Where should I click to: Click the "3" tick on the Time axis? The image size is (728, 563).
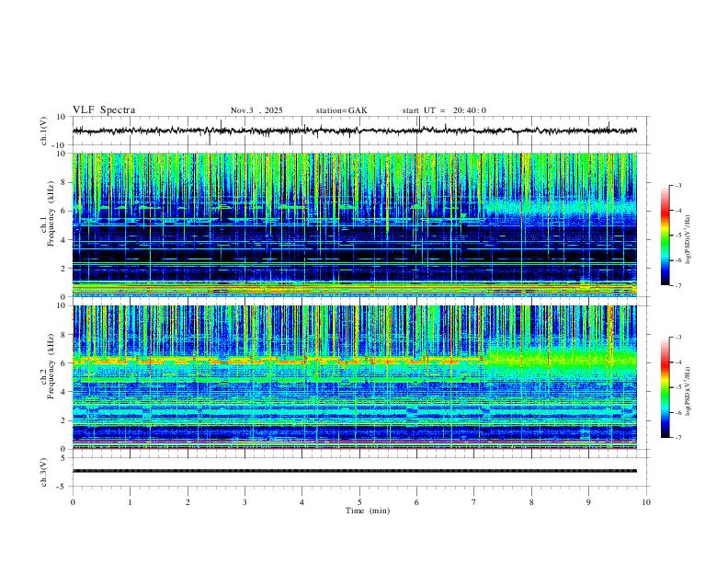(x=245, y=502)
